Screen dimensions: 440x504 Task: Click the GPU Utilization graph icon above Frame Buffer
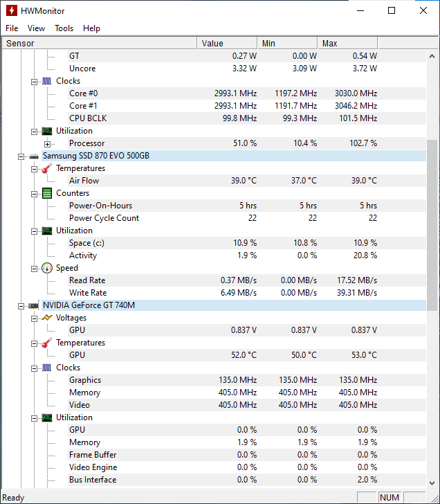click(x=47, y=417)
